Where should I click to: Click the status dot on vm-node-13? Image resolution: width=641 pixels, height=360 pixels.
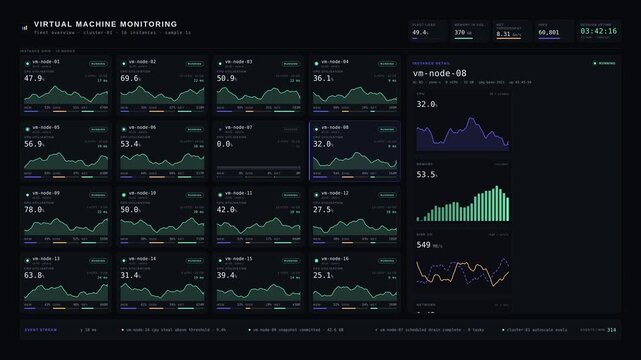[27, 261]
